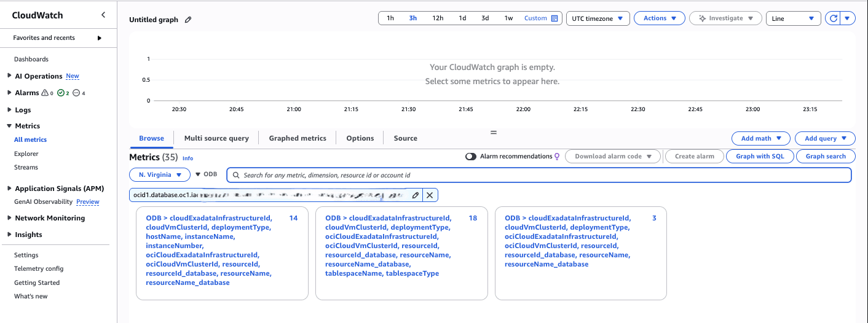Go to Dashboards in the sidebar
Viewport: 868px width, 323px height.
pos(31,60)
